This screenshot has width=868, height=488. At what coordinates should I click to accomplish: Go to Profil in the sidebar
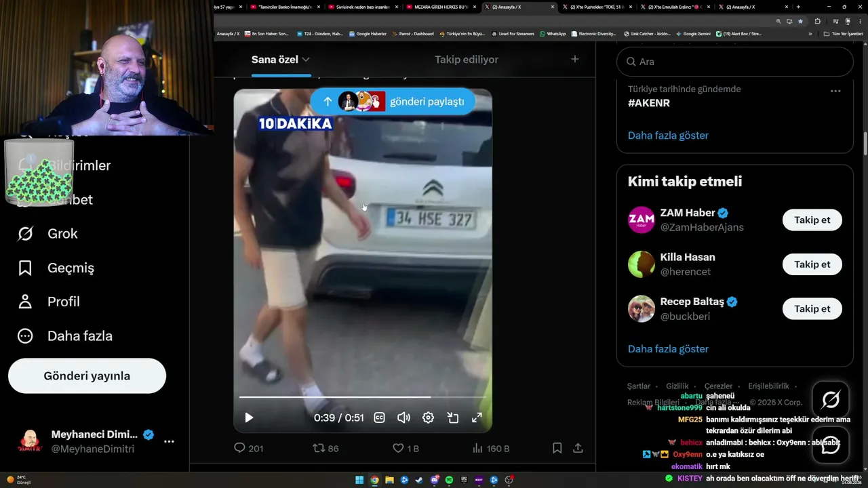click(x=49, y=302)
